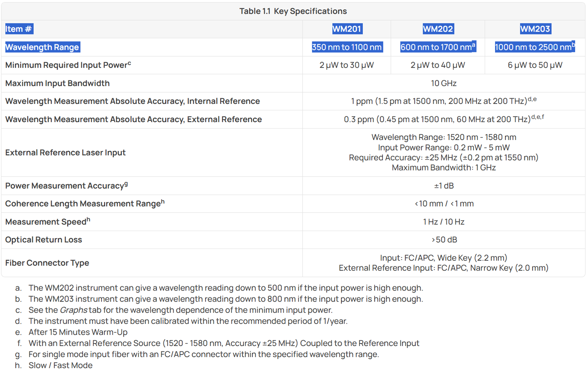Click the 6 µW to 50 µW value
Image resolution: width=588 pixels, height=371 pixels.
click(535, 65)
